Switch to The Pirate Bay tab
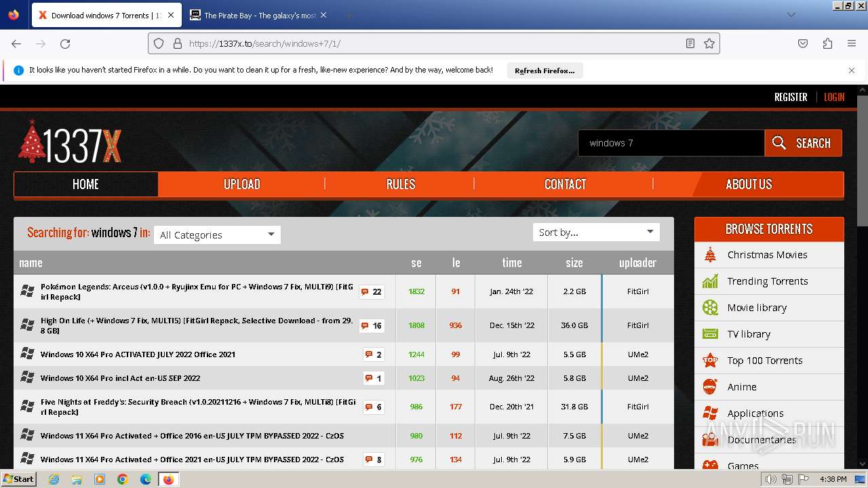This screenshot has width=868, height=488. 258,15
